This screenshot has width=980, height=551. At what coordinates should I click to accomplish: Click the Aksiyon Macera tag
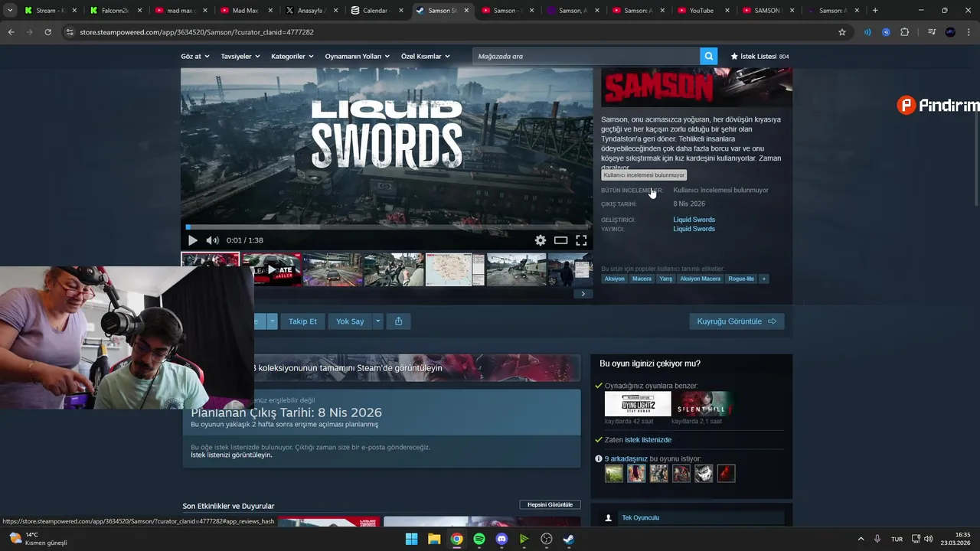[701, 279]
